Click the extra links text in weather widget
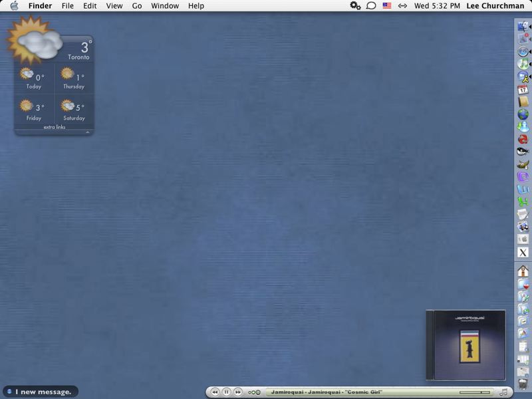 coord(55,127)
